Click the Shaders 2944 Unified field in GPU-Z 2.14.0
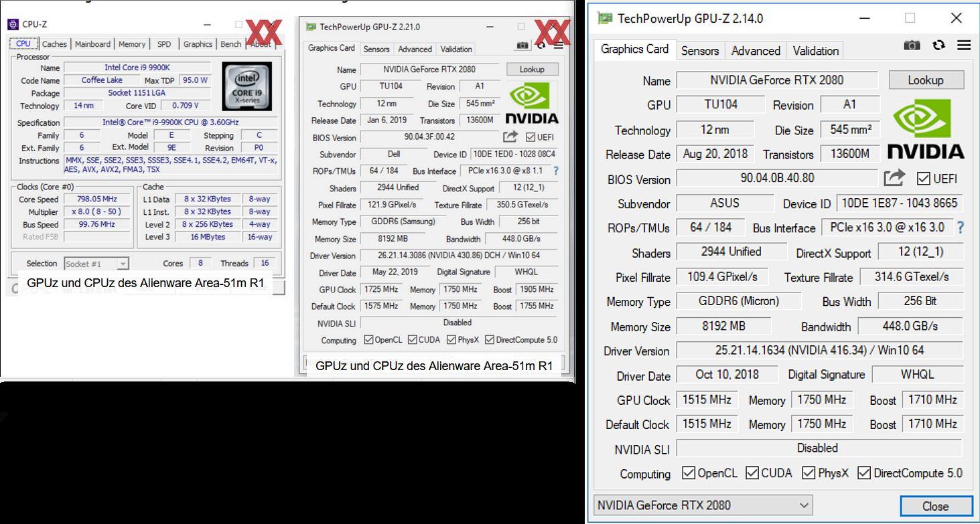 point(731,252)
